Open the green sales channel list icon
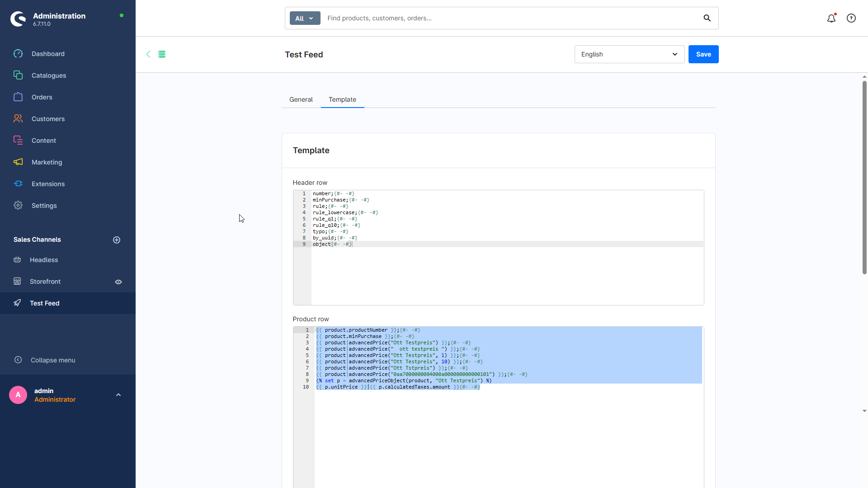 click(x=162, y=54)
